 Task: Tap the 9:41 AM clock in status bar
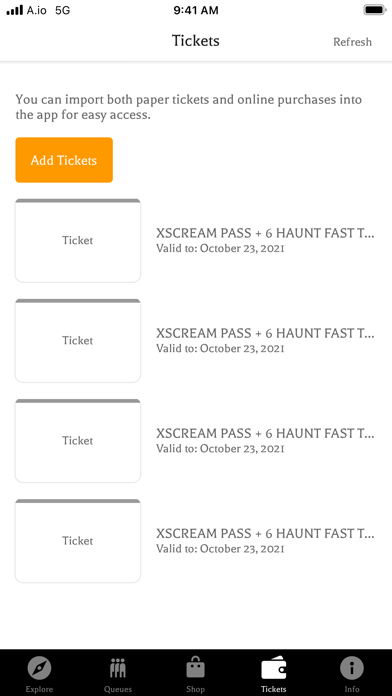pyautogui.click(x=196, y=10)
